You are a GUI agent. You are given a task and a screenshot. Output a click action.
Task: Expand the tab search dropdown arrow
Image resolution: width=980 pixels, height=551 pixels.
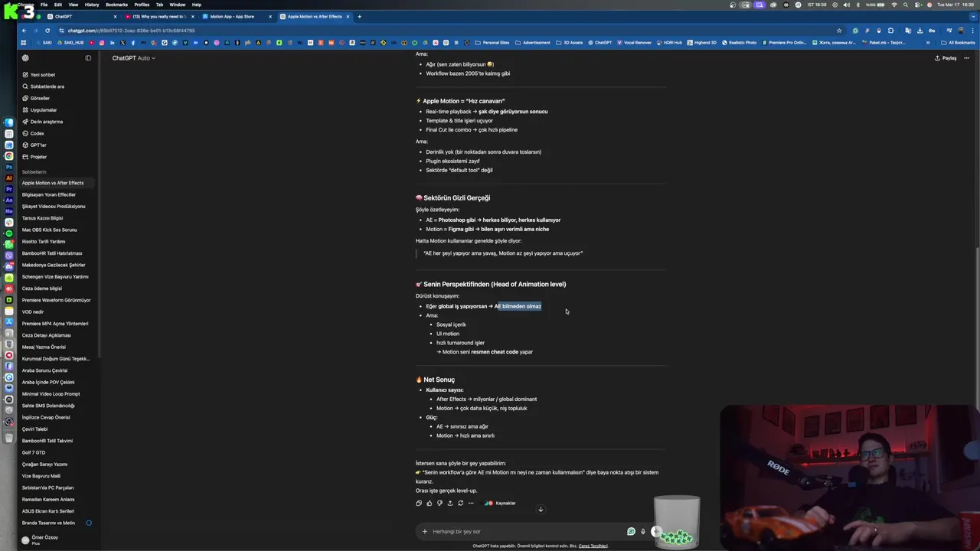click(973, 17)
